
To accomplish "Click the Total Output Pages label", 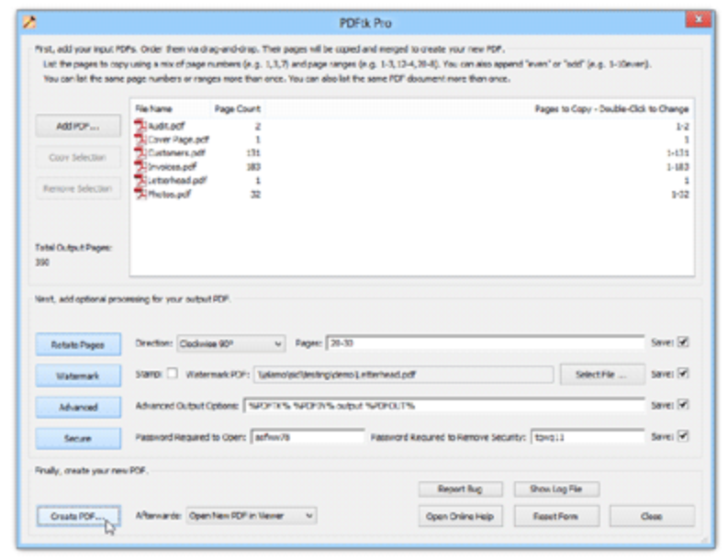I will [x=73, y=248].
